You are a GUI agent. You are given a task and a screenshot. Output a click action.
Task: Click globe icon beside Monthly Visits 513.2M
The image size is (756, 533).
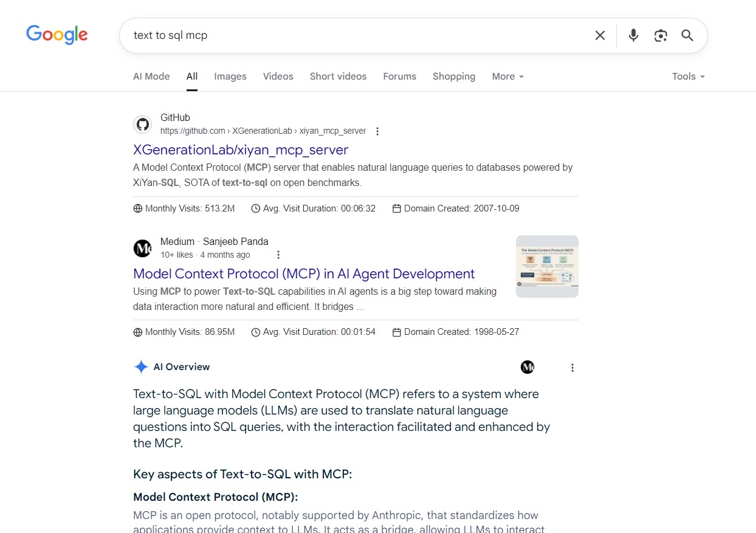(138, 208)
